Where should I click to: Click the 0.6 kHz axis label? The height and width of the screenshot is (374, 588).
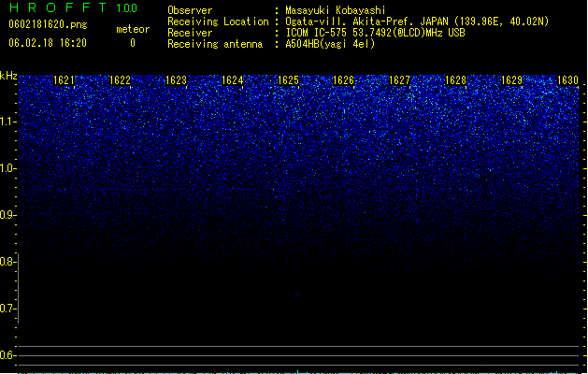(7, 355)
